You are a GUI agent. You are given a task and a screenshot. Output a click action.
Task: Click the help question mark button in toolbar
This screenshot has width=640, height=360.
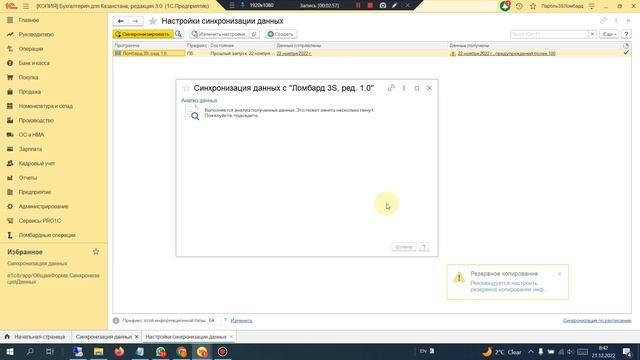(626, 34)
